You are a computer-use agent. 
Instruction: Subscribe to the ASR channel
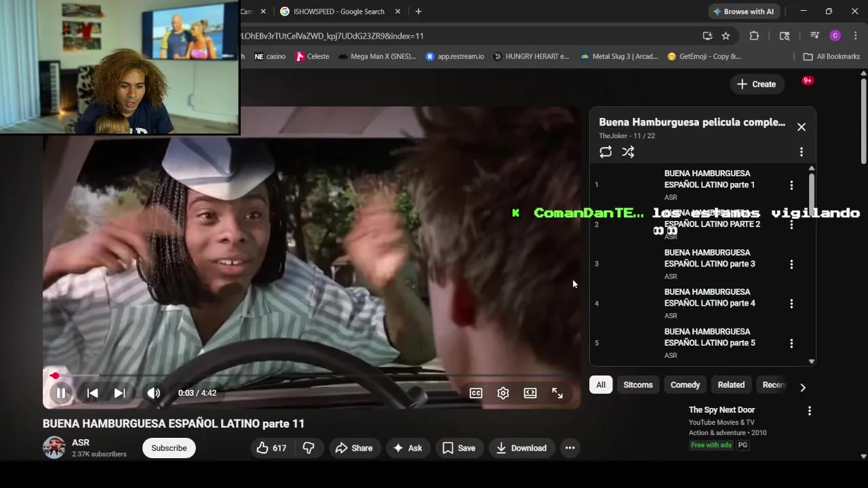169,448
